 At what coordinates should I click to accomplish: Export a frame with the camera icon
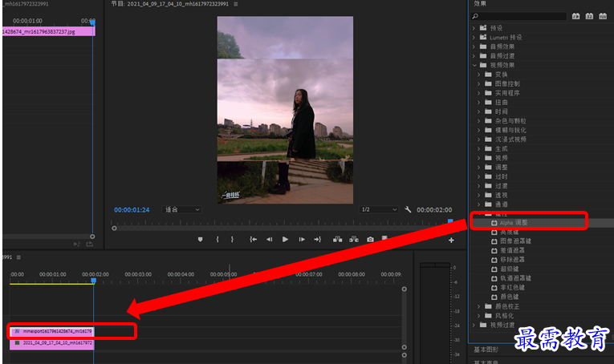tap(370, 239)
